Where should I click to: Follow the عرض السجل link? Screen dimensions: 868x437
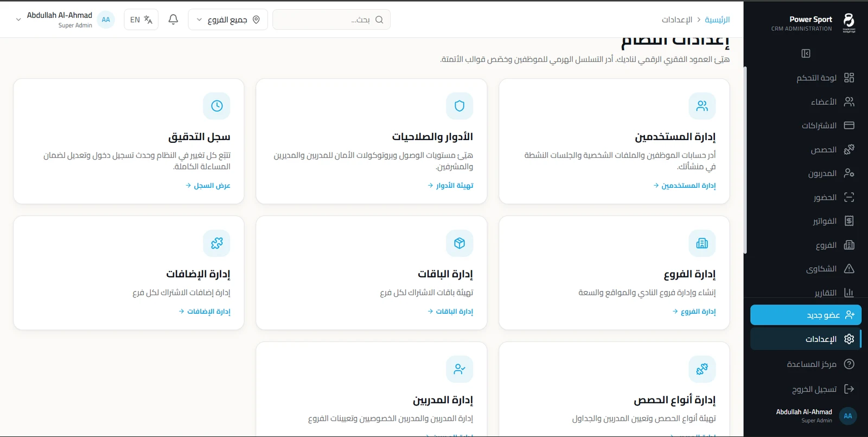(208, 186)
